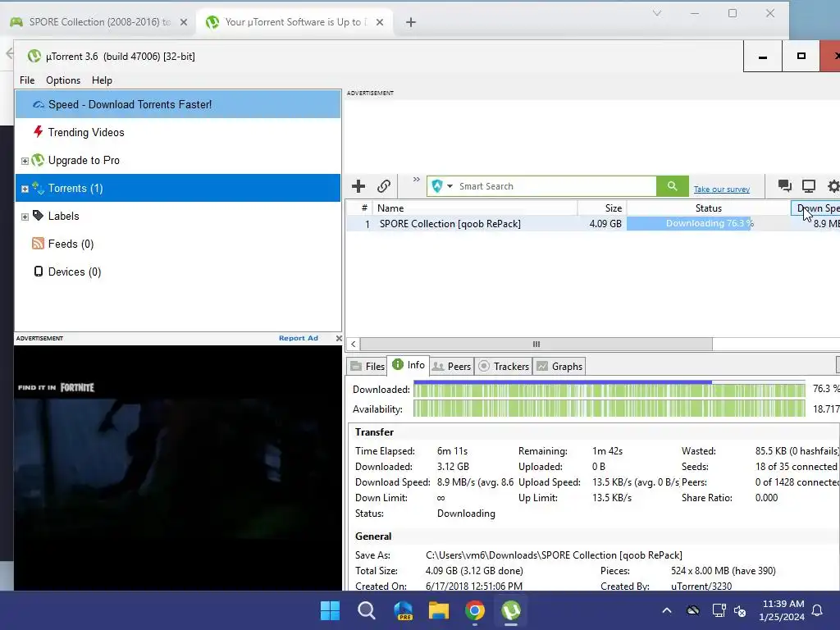Click the Add Torrent plus icon
Image resolution: width=840 pixels, height=630 pixels.
point(358,186)
